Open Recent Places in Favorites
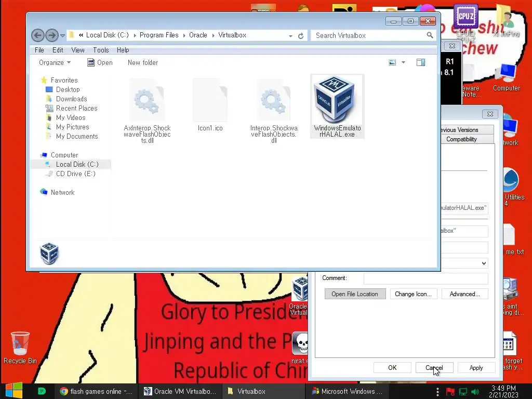532x399 pixels. [x=77, y=108]
